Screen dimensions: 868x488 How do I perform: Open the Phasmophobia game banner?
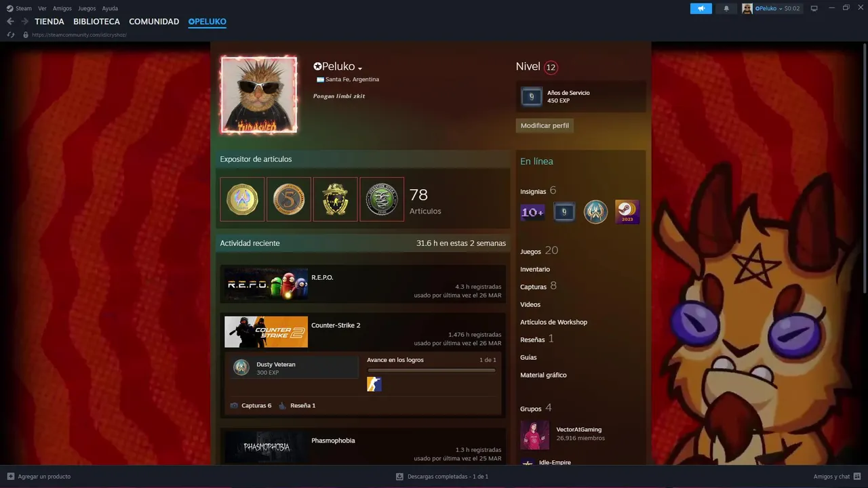point(266,447)
